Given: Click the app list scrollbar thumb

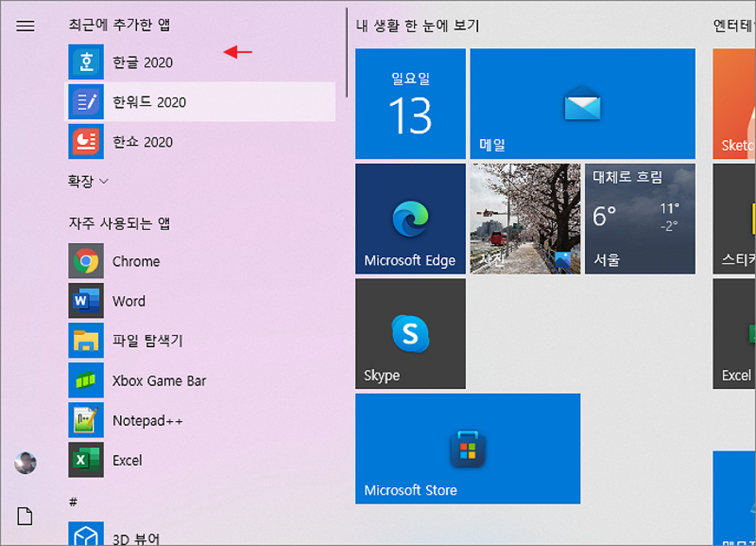Looking at the screenshot, I should (x=347, y=52).
